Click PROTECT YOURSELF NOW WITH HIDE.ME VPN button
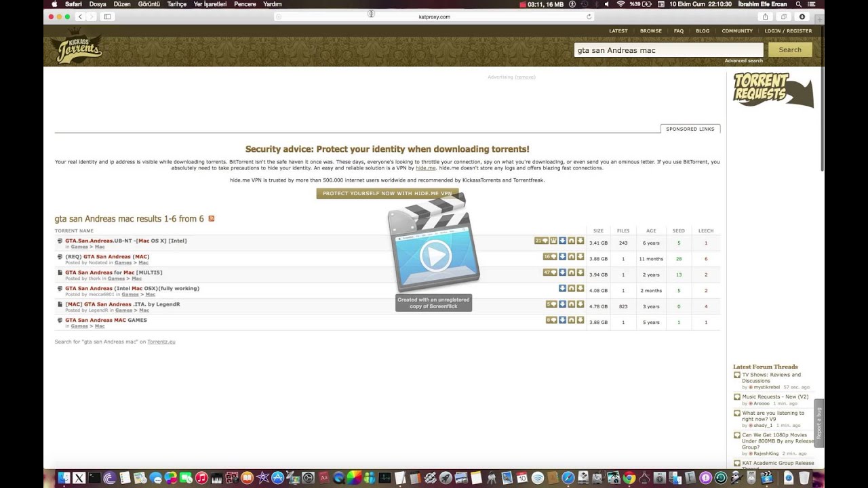The image size is (868, 488). [387, 193]
